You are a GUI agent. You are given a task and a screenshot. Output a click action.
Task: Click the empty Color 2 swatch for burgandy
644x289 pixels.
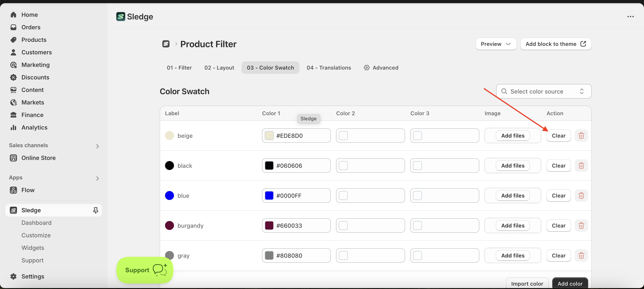(x=343, y=225)
